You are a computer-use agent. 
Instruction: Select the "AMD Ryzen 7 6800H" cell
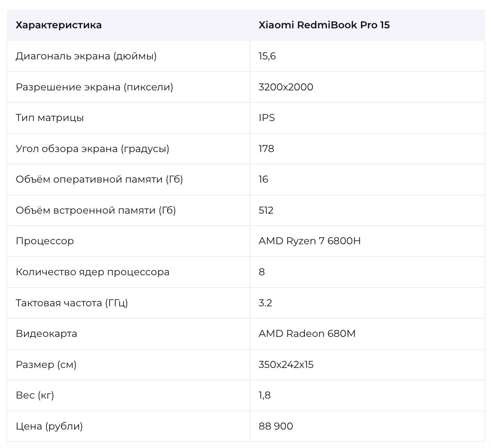309,241
